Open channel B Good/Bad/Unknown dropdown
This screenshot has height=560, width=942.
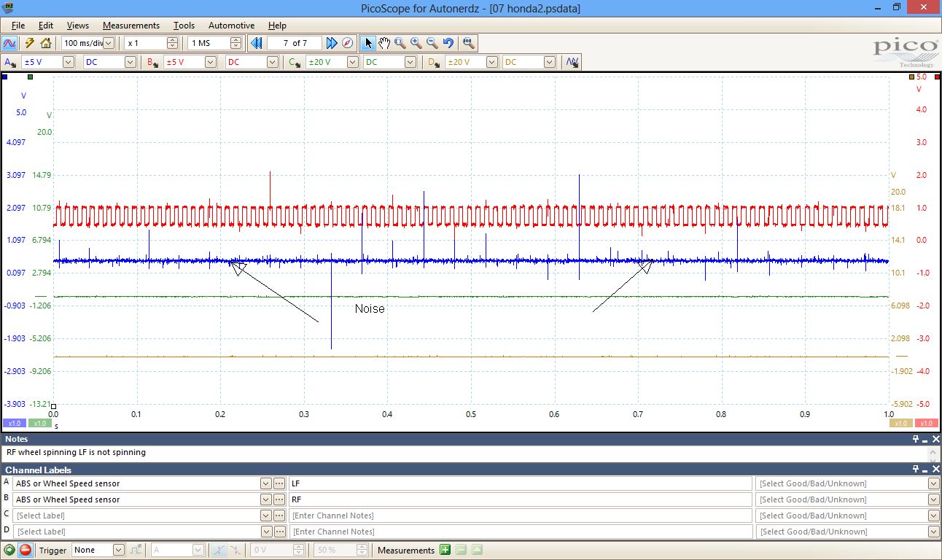(933, 499)
